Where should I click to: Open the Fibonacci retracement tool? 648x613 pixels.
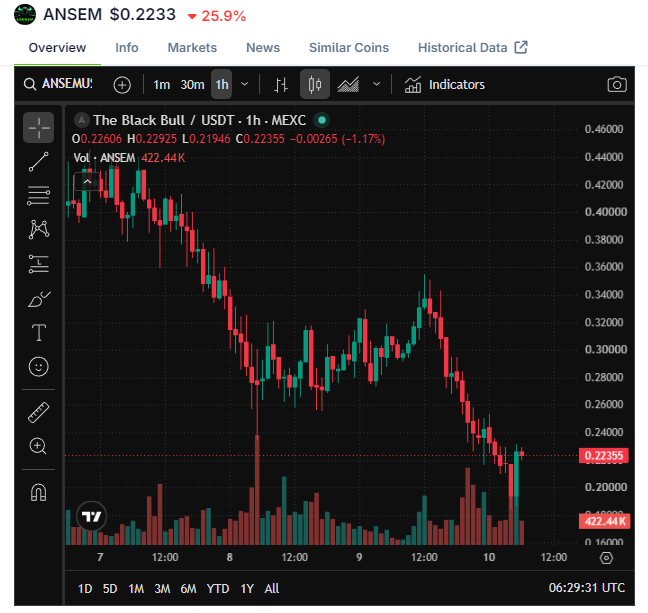tap(38, 195)
